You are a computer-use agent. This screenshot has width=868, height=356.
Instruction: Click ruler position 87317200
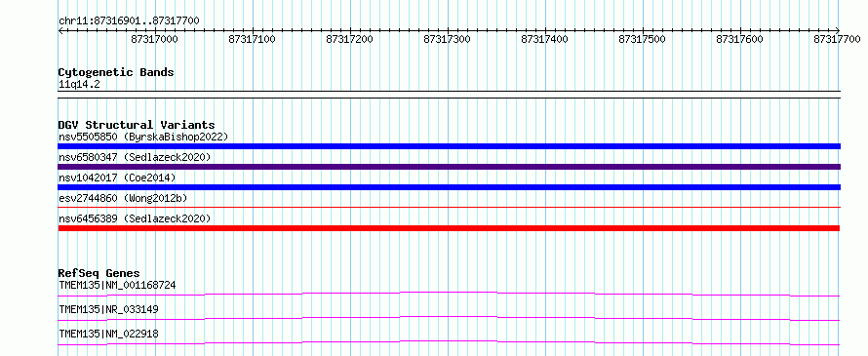(350, 39)
